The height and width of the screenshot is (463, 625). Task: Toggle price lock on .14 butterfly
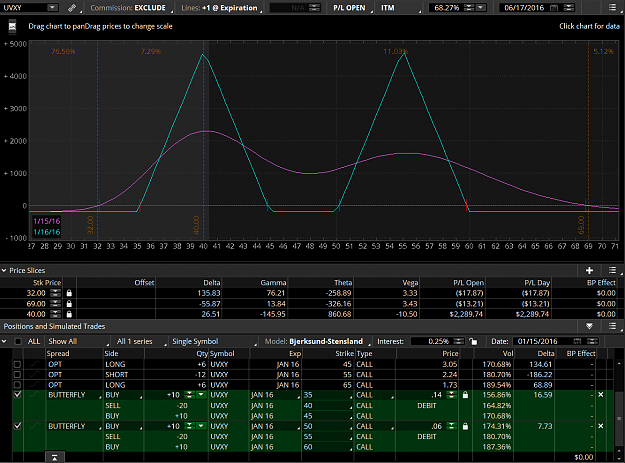click(465, 395)
